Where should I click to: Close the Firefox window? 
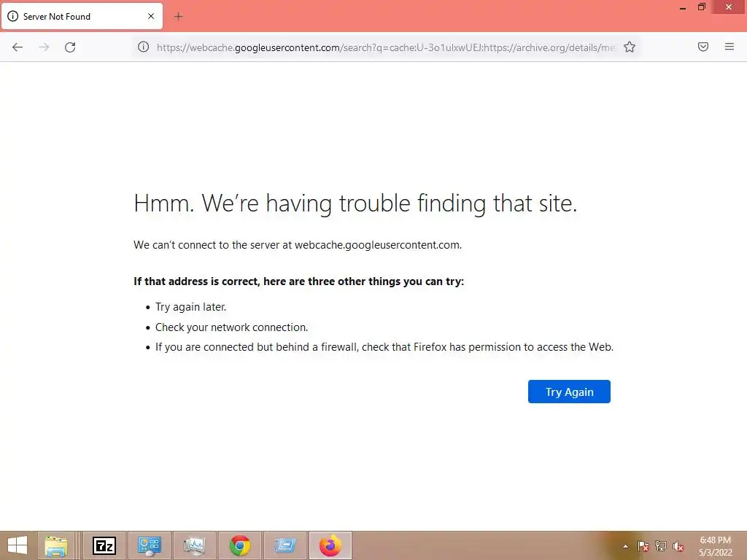pos(729,7)
